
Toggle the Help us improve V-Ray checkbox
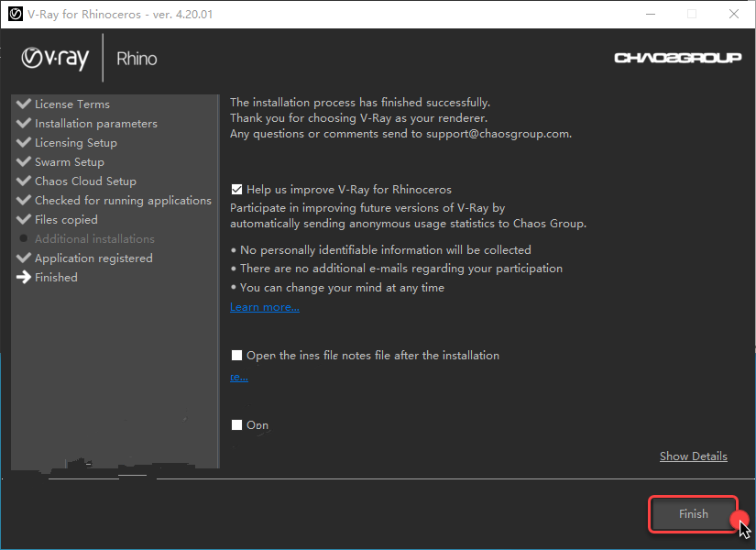[x=236, y=190]
